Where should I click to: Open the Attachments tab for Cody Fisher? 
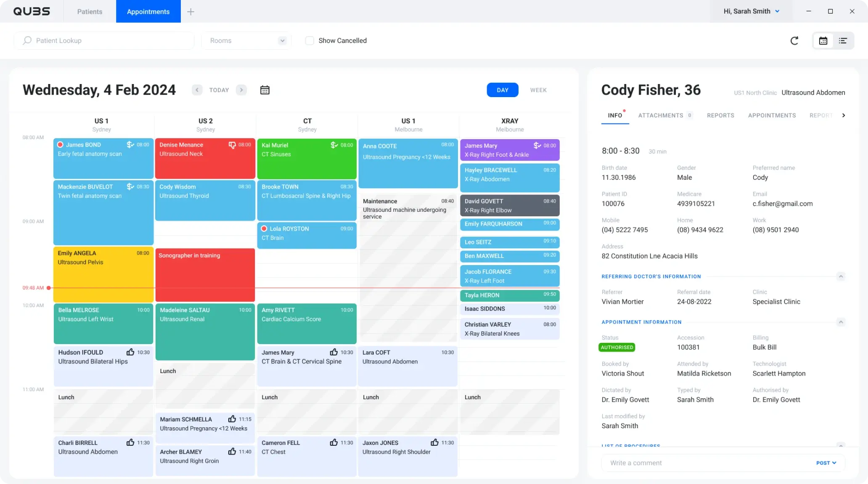click(660, 115)
